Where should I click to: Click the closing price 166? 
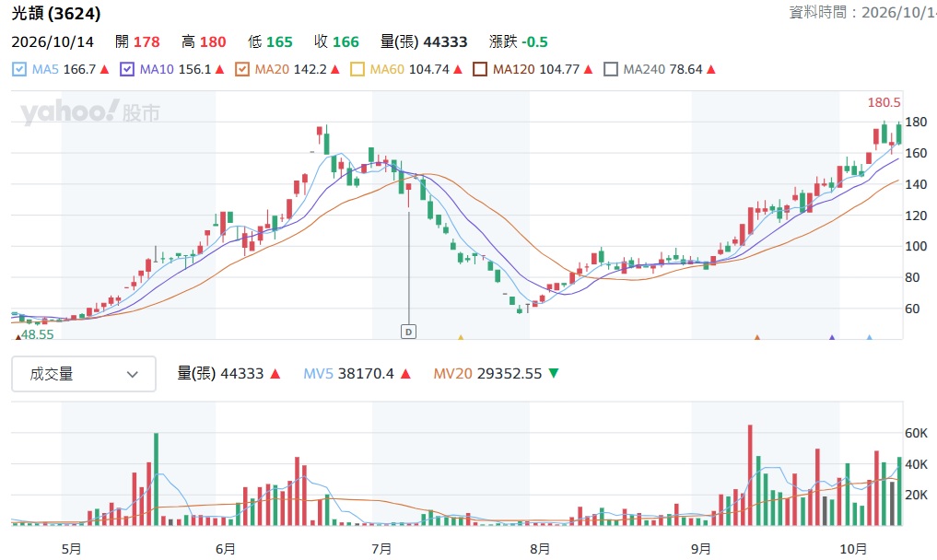[x=346, y=41]
